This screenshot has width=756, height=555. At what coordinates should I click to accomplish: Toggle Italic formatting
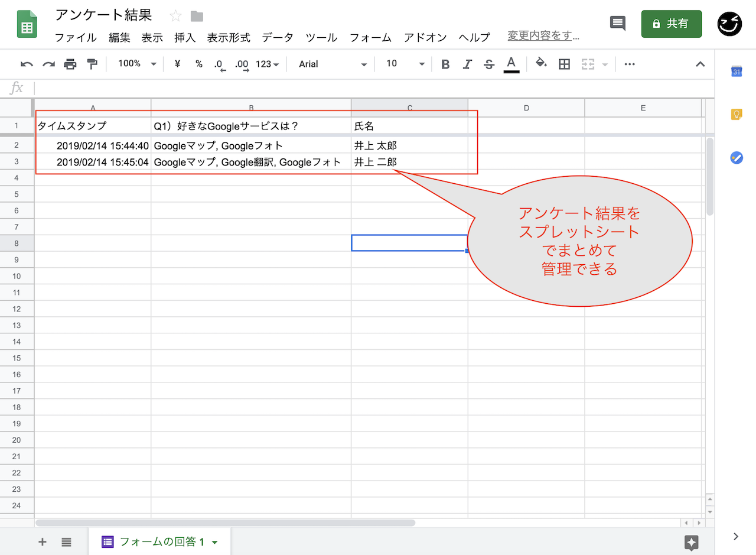467,64
